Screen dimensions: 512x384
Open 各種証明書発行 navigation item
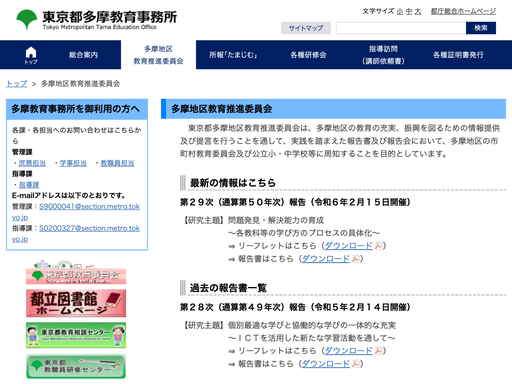[x=458, y=55]
